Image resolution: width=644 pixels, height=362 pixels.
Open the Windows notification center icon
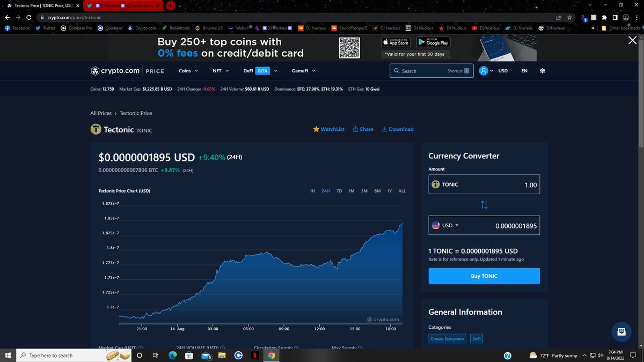tap(633, 355)
